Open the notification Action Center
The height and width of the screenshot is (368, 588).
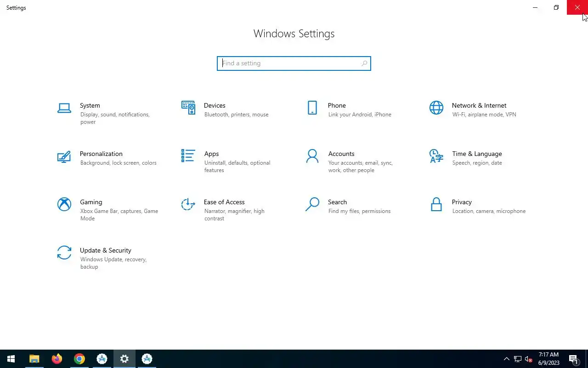(573, 359)
